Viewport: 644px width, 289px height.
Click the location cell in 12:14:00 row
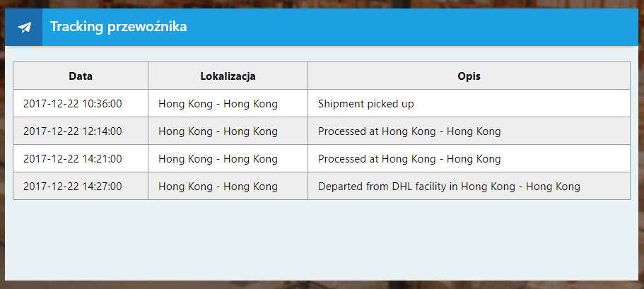point(218,131)
